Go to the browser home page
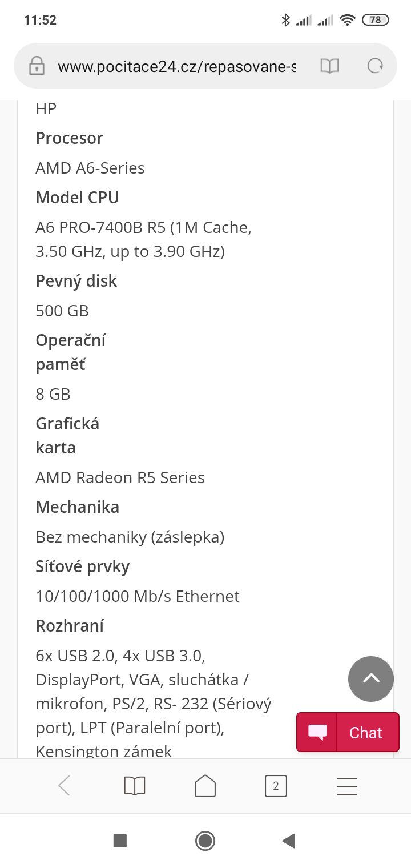The height and width of the screenshot is (868, 411). pos(205,786)
